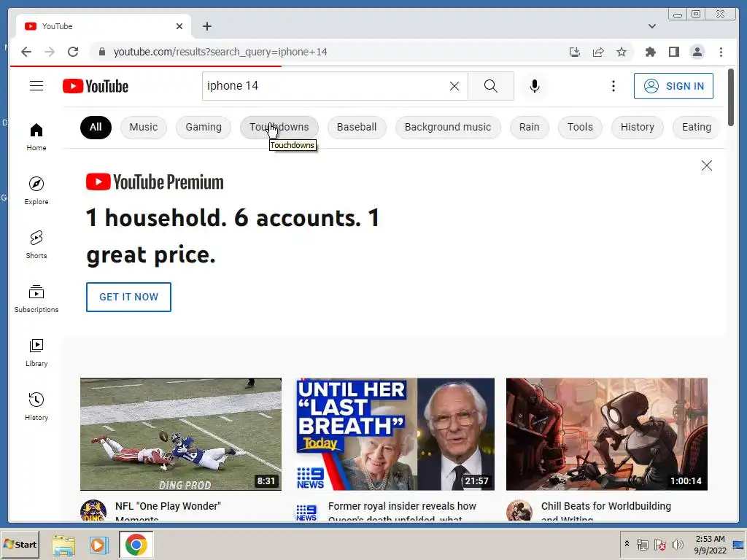747x560 pixels.
Task: Open the NFL One Play Wonder thumbnail
Action: 181,434
